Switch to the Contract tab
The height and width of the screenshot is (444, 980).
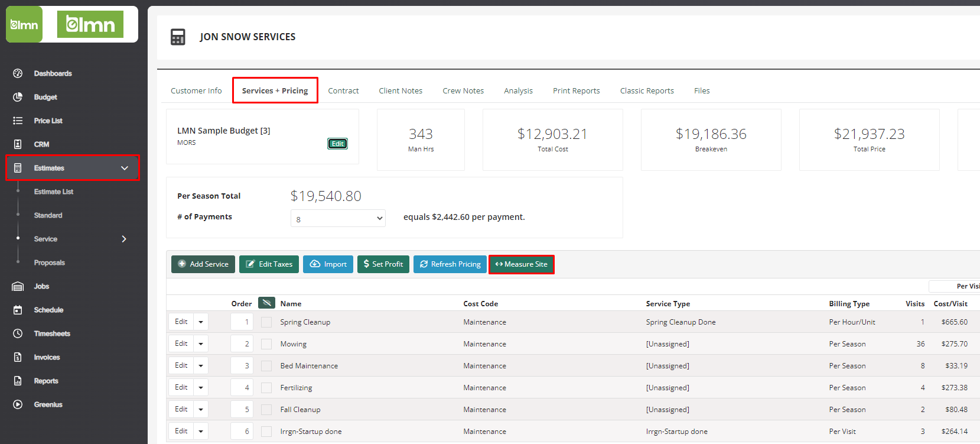[343, 90]
